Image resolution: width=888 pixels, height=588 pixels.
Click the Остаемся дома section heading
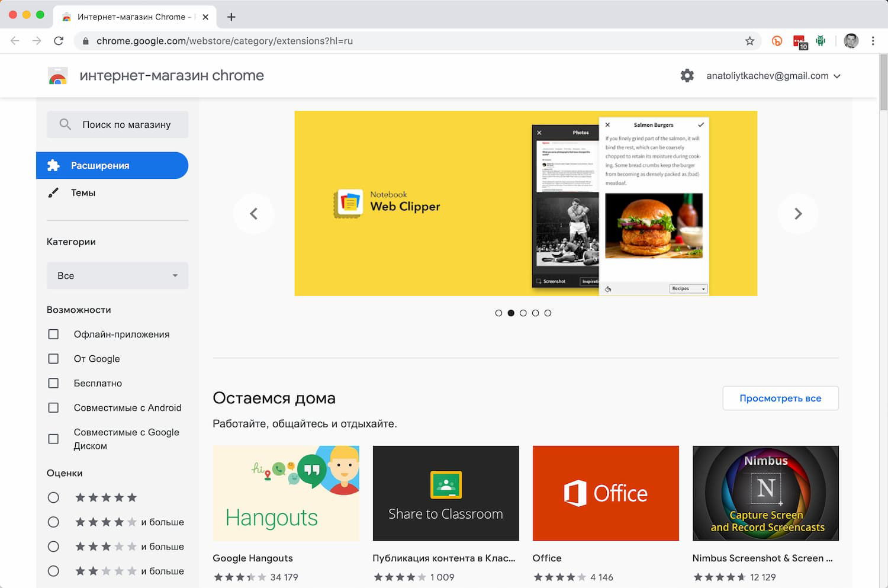(x=274, y=398)
